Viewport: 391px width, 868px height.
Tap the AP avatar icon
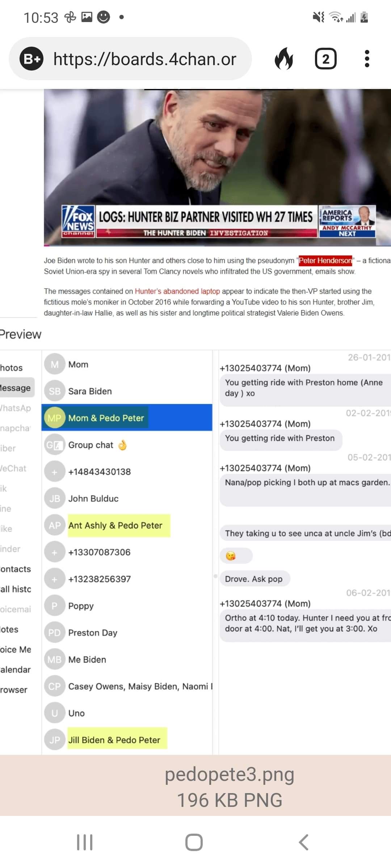[x=55, y=525]
